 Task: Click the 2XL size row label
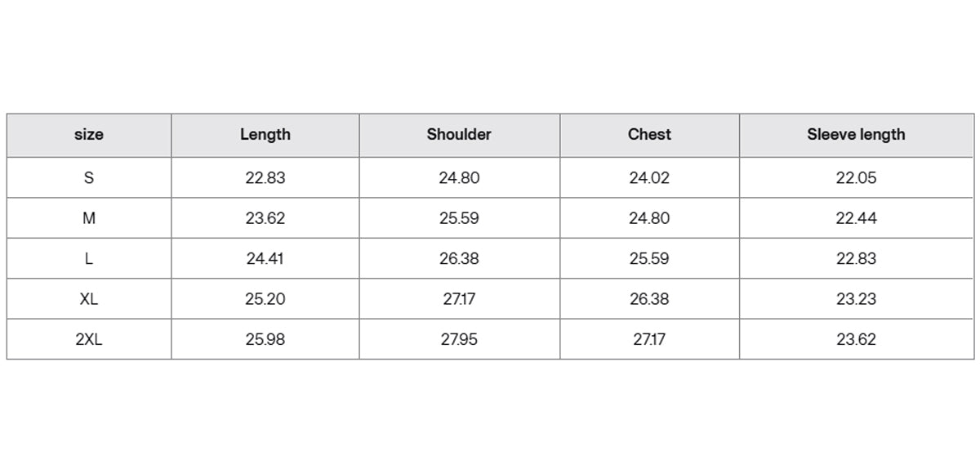coord(89,339)
